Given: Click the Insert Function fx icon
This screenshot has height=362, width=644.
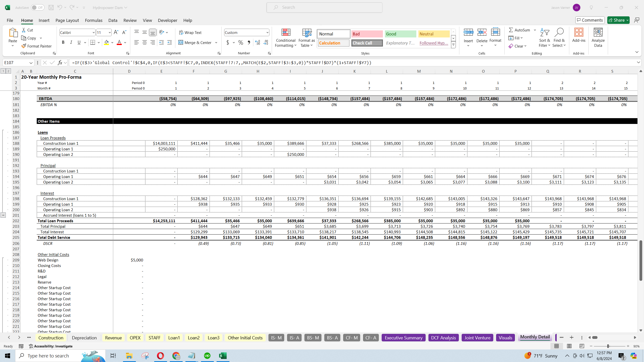Looking at the screenshot, I should click(x=60, y=63).
